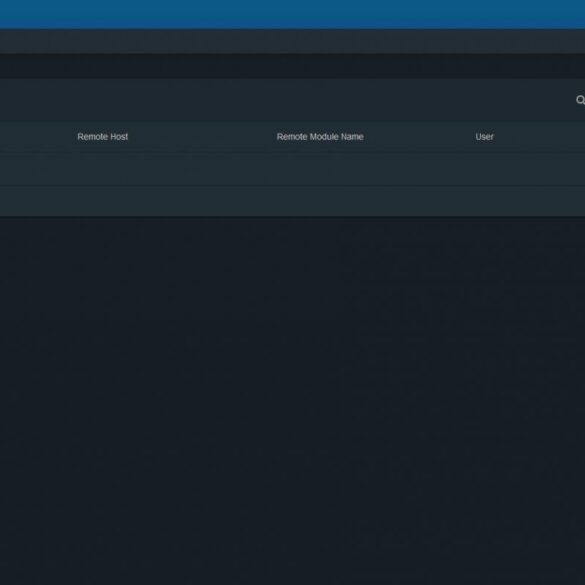Sort by the Remote Host column header
585x585 pixels.
[103, 137]
